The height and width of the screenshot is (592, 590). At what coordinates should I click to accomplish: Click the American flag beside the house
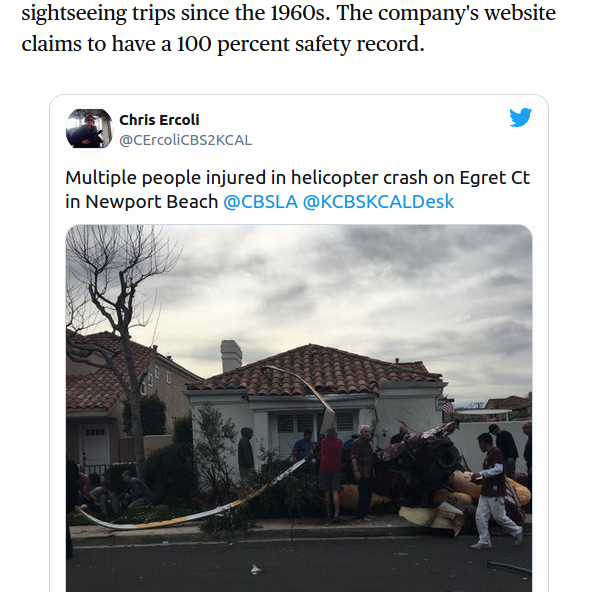pyautogui.click(x=448, y=407)
